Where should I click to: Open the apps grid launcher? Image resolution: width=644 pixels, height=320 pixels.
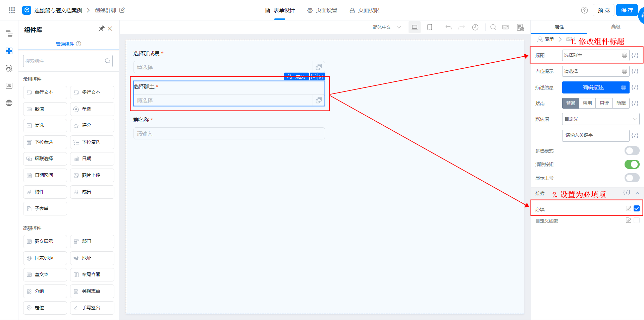click(12, 10)
